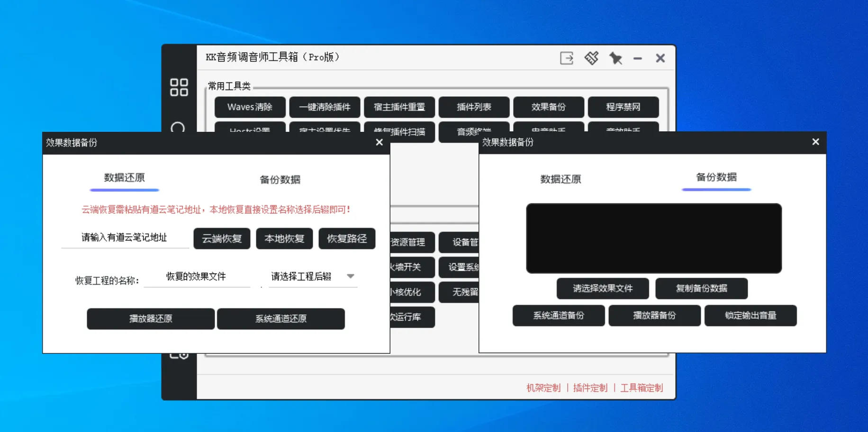Open the 插件列表 tool
Image resolution: width=868 pixels, height=432 pixels.
click(x=474, y=107)
